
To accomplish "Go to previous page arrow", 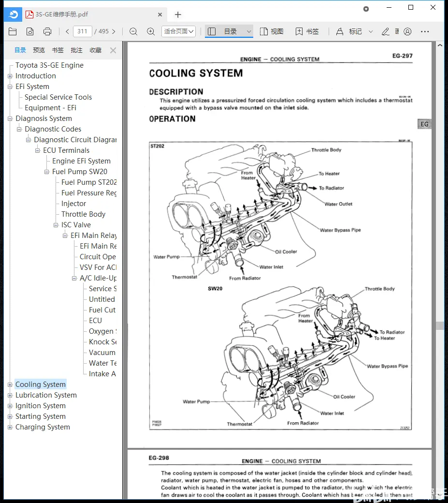I will [x=67, y=31].
